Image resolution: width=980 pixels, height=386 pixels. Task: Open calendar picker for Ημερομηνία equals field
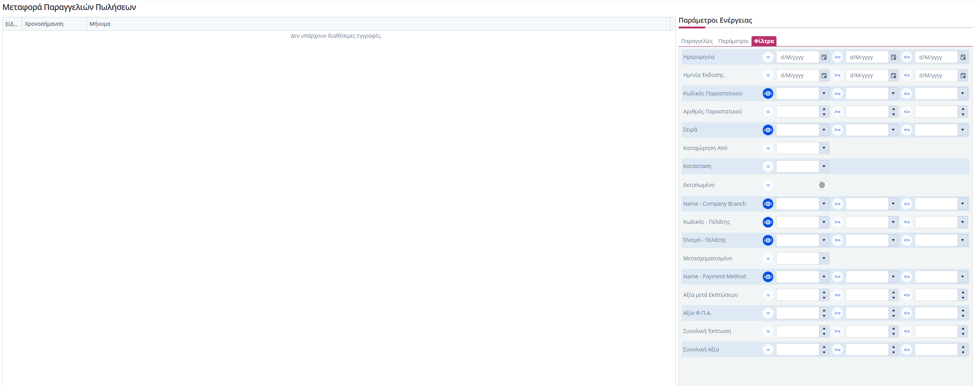pyautogui.click(x=824, y=57)
